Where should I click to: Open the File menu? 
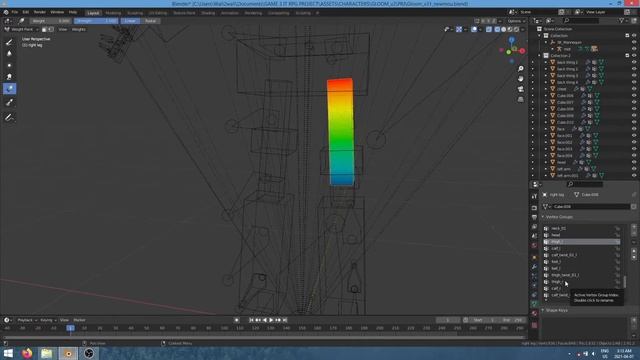tap(15, 12)
